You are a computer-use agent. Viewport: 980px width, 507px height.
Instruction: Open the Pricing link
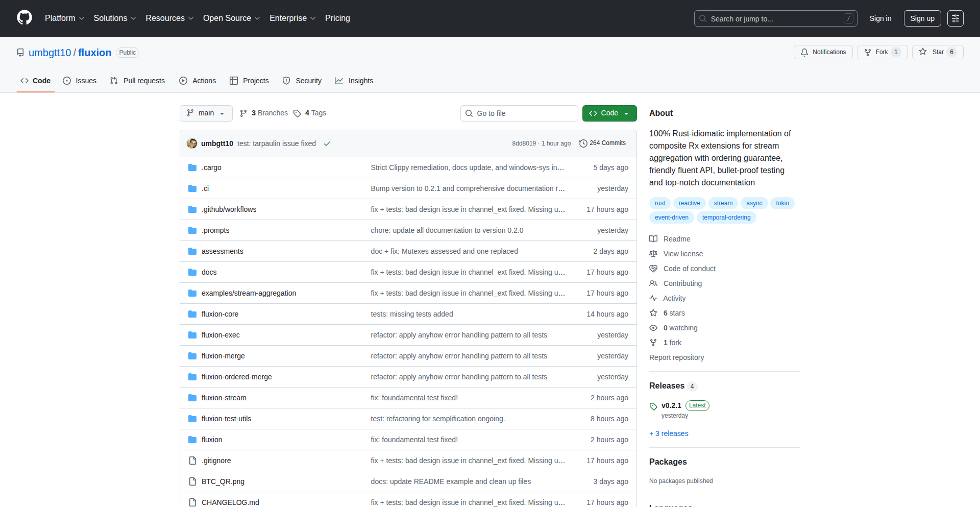click(x=337, y=18)
